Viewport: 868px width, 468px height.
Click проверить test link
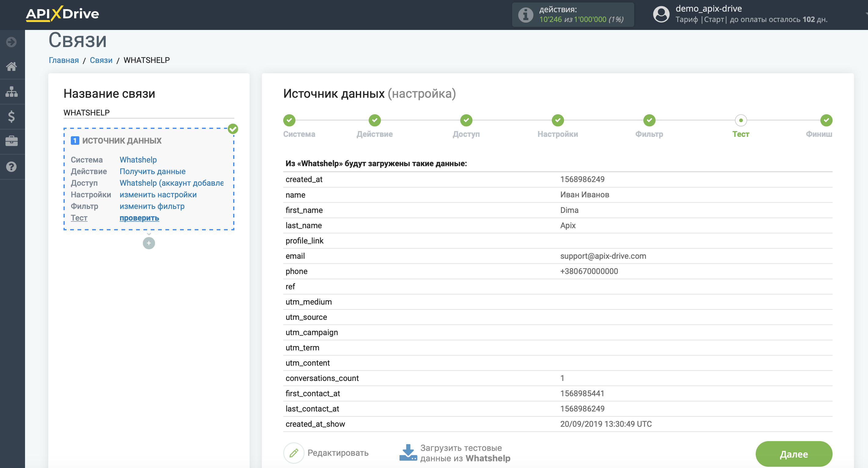(139, 218)
